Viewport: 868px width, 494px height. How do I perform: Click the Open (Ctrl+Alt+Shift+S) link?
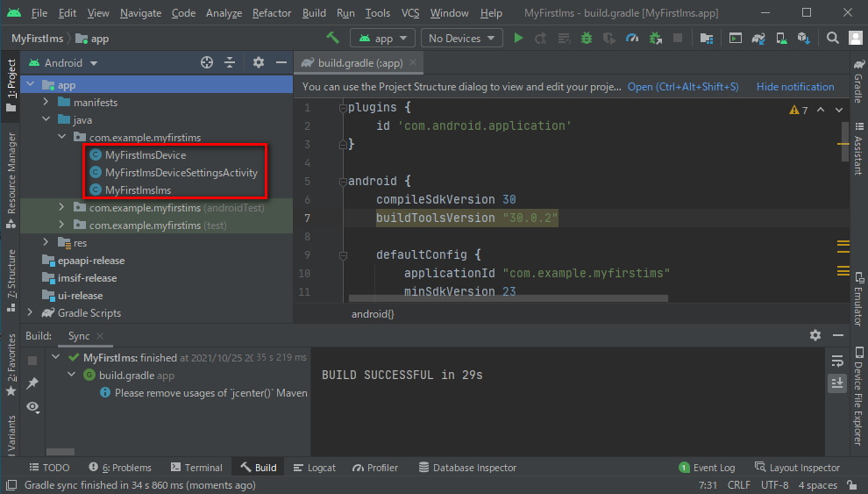pos(683,87)
